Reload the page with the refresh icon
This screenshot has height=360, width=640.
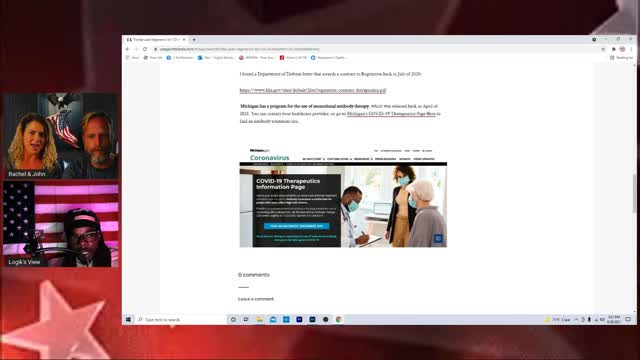pyautogui.click(x=145, y=49)
